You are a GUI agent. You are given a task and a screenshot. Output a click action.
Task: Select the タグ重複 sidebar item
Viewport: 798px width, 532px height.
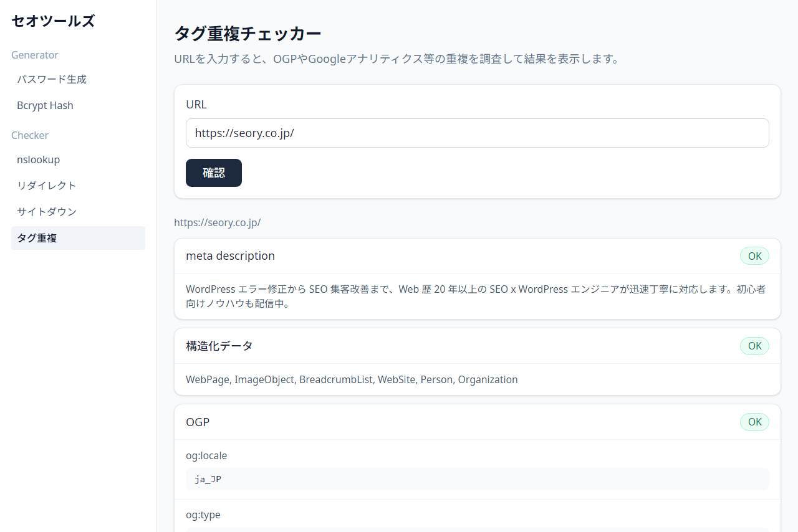tap(37, 238)
